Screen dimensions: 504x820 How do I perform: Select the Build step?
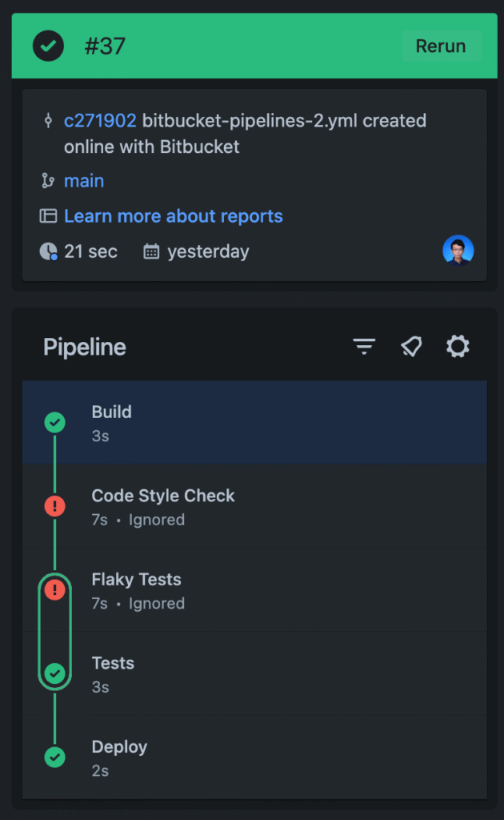[x=254, y=422]
